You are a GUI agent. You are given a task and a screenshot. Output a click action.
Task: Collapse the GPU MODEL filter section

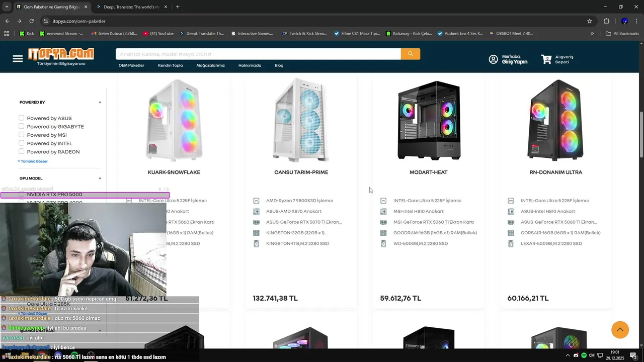100,178
